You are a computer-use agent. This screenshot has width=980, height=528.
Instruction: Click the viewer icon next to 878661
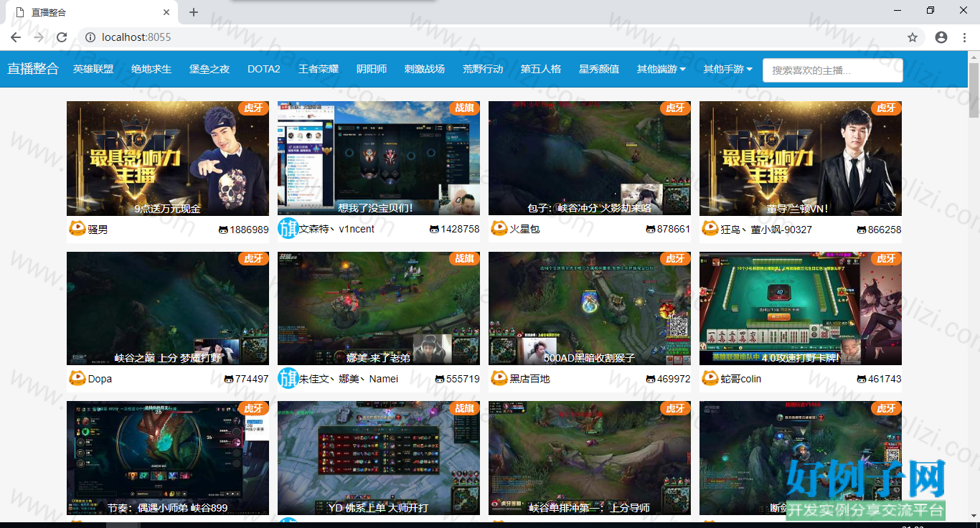tap(651, 230)
